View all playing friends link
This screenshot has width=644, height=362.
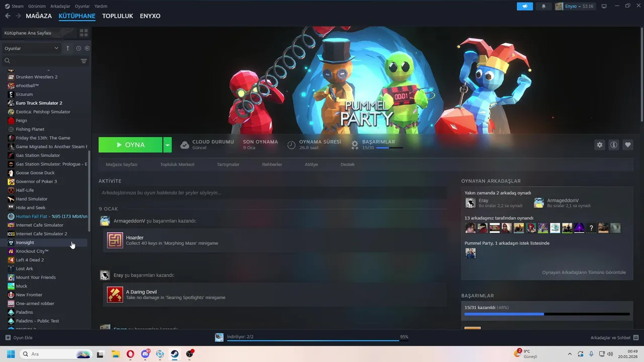[584, 273]
